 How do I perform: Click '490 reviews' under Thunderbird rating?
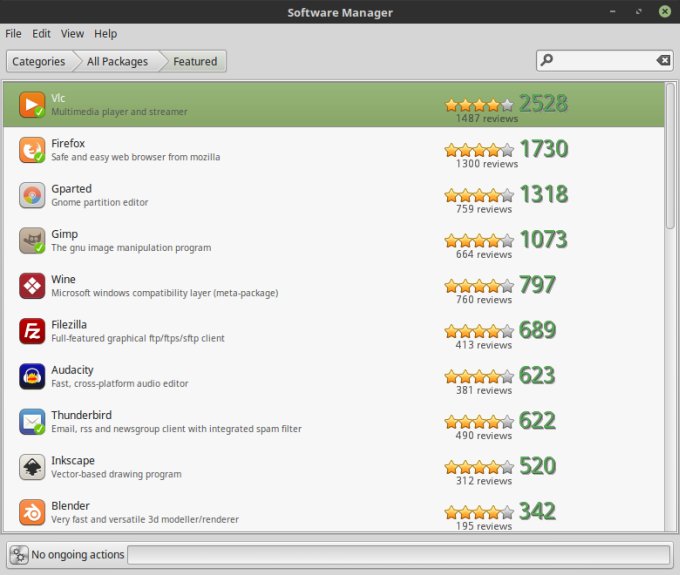[484, 436]
